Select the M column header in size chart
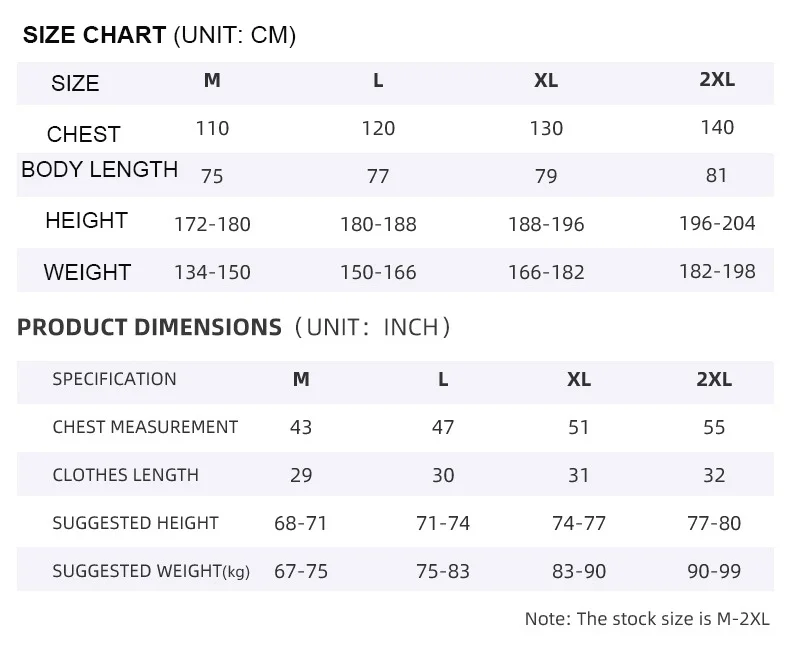The height and width of the screenshot is (649, 790). point(212,80)
